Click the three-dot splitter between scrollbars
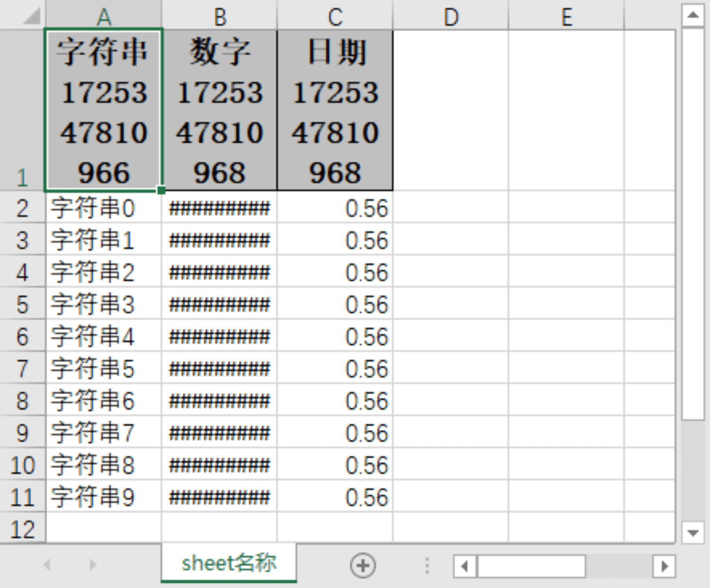This screenshot has width=710, height=588. 427,565
